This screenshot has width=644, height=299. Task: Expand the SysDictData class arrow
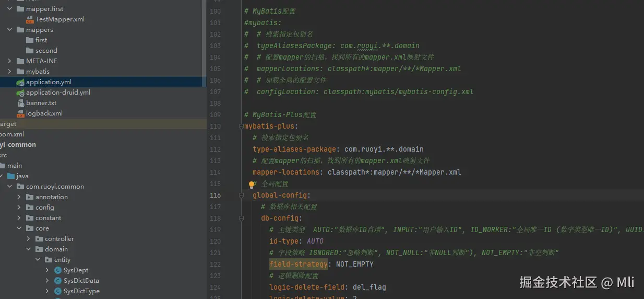47,281
